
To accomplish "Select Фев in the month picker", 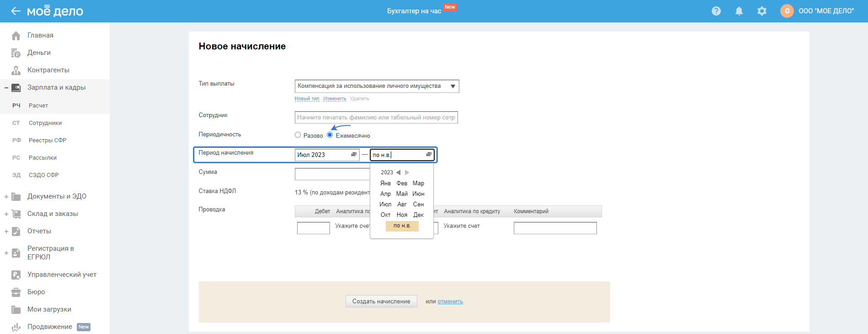I will pyautogui.click(x=402, y=183).
